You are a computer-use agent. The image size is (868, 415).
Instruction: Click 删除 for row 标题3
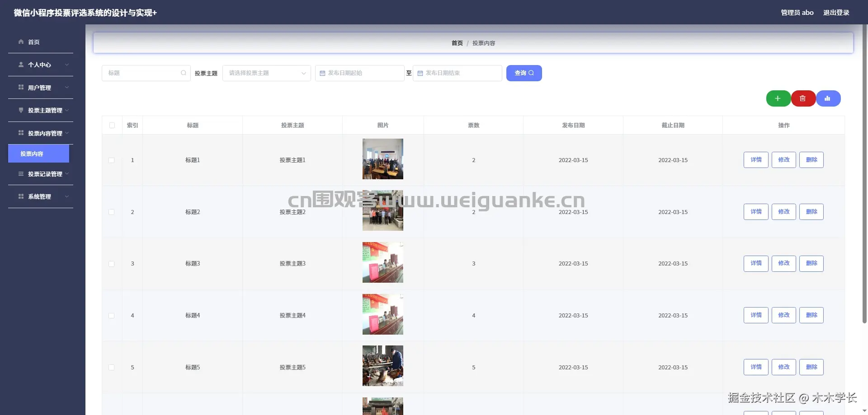[x=811, y=263]
